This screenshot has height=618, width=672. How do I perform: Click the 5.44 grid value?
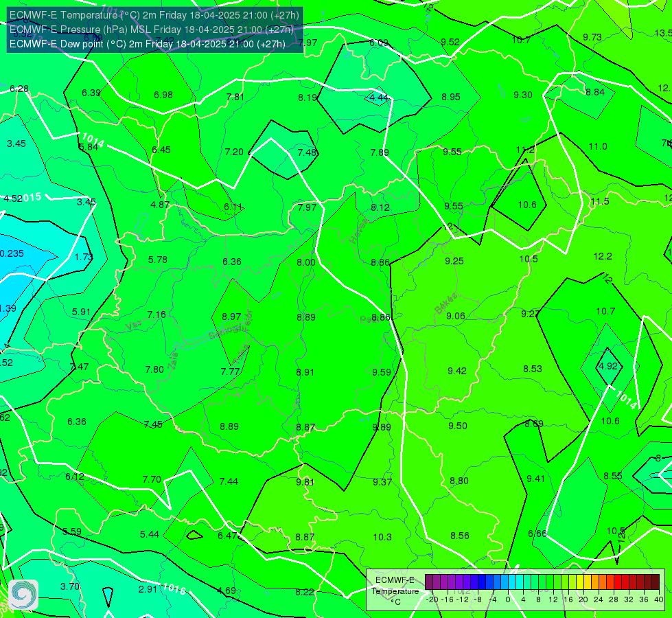tap(150, 534)
